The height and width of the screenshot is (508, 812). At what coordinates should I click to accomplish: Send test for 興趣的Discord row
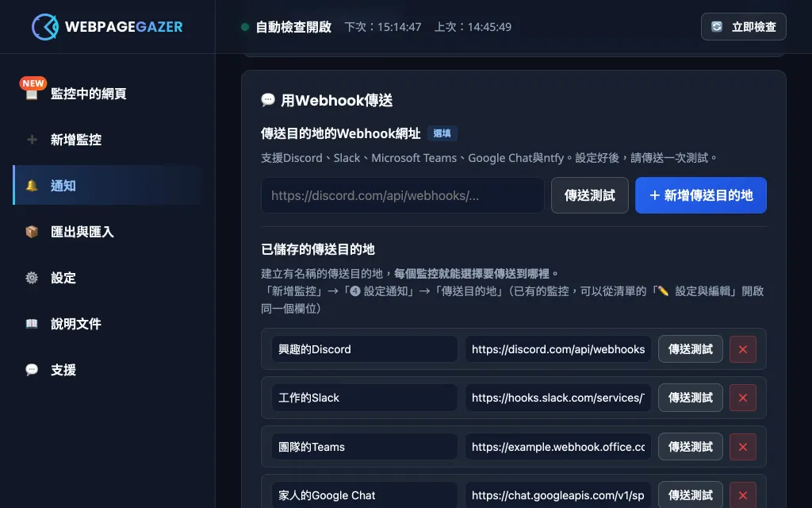pyautogui.click(x=691, y=349)
